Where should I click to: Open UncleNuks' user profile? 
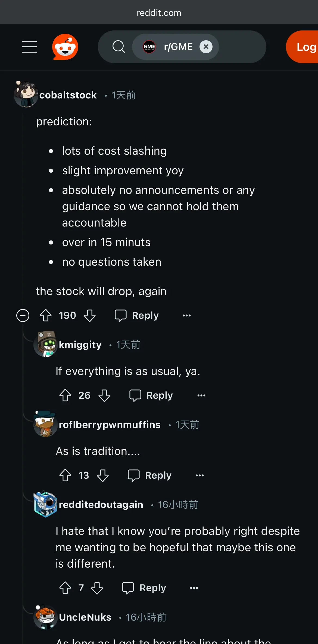[x=85, y=617]
